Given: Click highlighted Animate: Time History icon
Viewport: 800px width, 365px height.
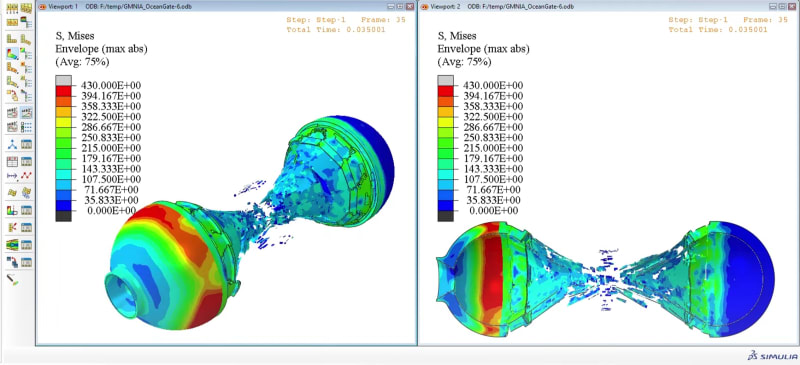Looking at the screenshot, I should coord(27,113).
